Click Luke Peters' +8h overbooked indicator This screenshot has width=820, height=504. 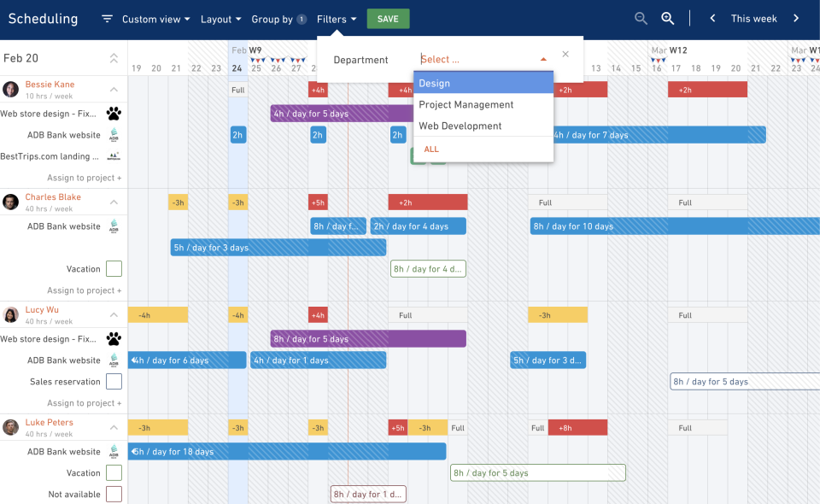tap(577, 428)
